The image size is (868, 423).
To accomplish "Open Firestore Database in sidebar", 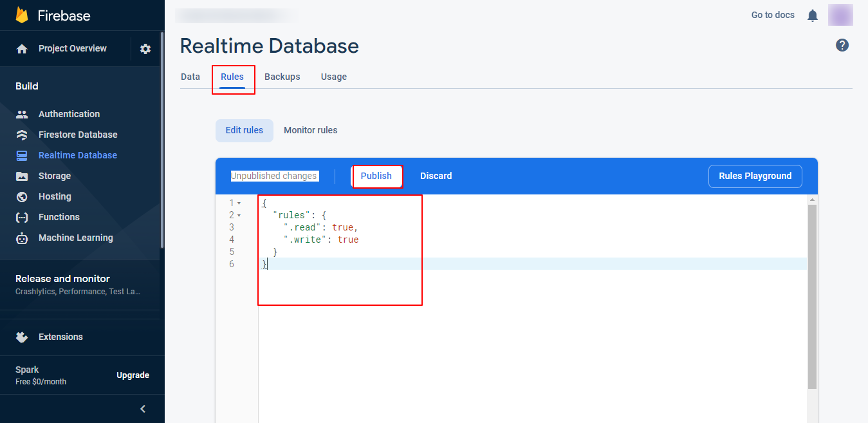I will (x=78, y=135).
